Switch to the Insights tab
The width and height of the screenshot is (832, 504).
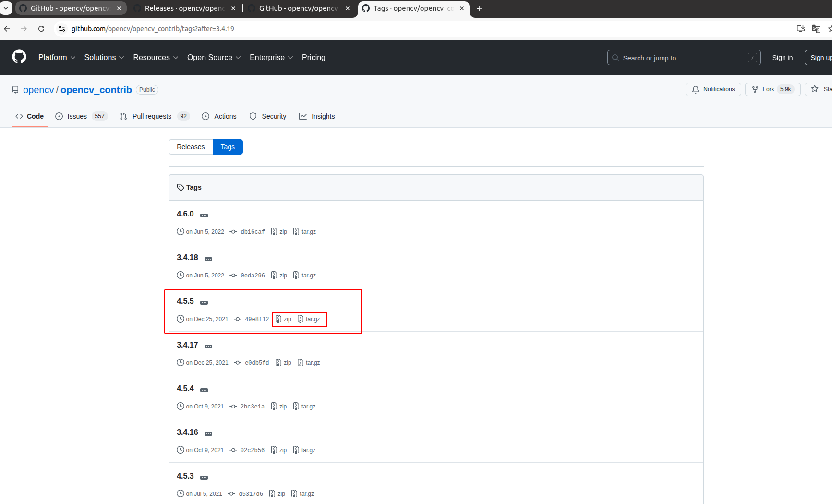coord(317,116)
